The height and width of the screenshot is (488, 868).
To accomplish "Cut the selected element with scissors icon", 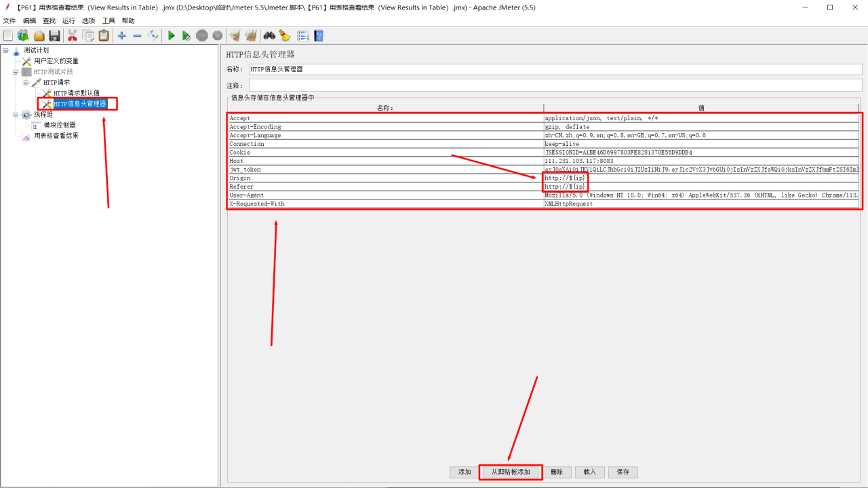I will [73, 35].
